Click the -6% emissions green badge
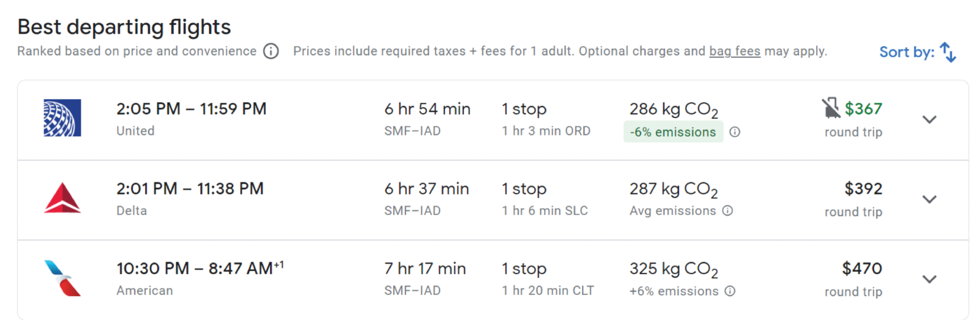The image size is (980, 331). (673, 132)
